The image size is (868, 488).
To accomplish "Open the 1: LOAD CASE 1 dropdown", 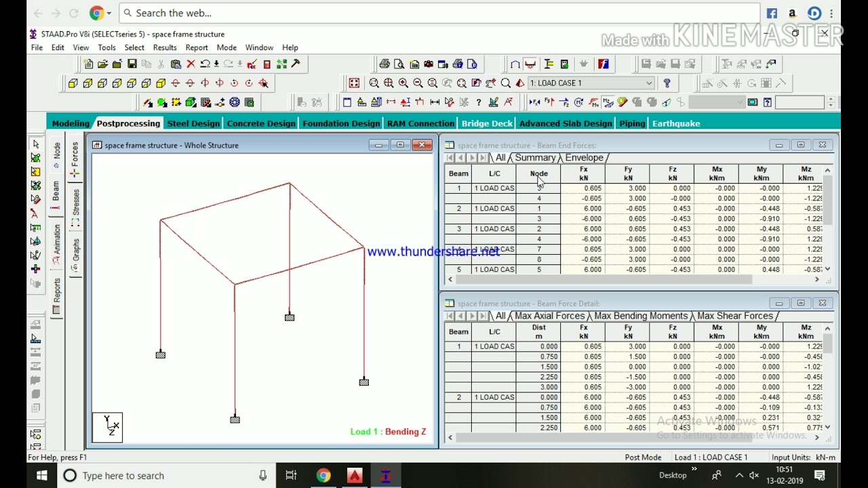I will click(x=591, y=83).
